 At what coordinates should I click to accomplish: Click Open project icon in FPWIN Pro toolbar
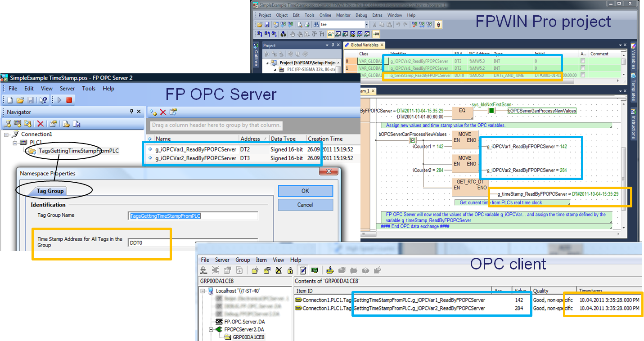coord(260,24)
